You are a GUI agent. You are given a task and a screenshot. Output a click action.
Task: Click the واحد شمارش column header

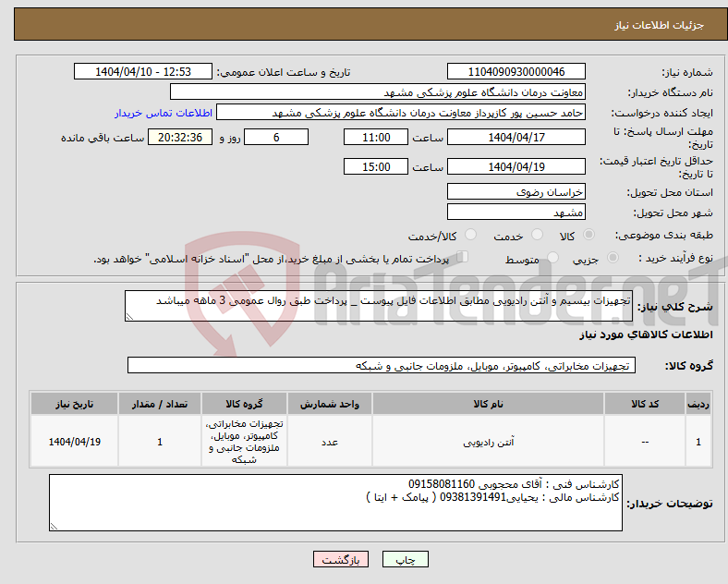tap(330, 404)
